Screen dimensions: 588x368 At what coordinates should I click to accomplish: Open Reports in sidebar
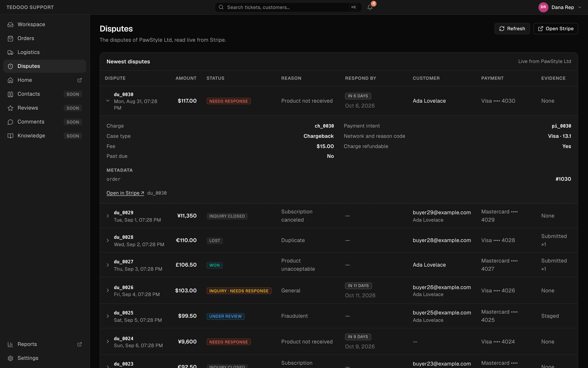click(x=45, y=344)
